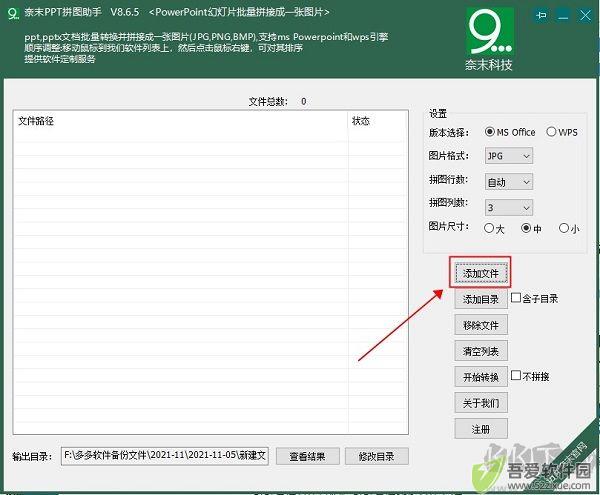Image resolution: width=600 pixels, height=495 pixels.
Task: Tick the 不拼接 checkbox
Action: 530,376
